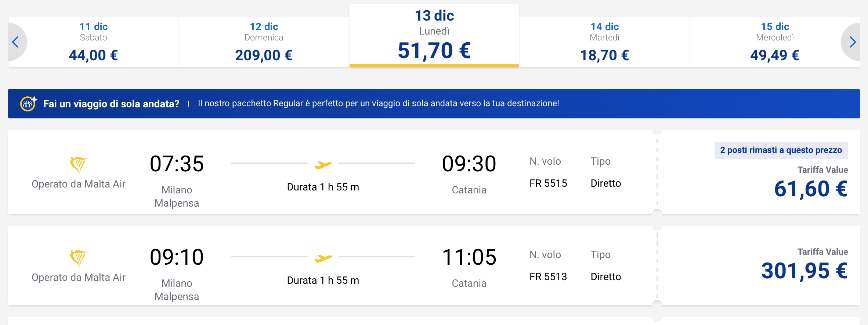Click the 07:35 Milano Malpensa departure time
This screenshot has width=868, height=325.
[x=177, y=164]
